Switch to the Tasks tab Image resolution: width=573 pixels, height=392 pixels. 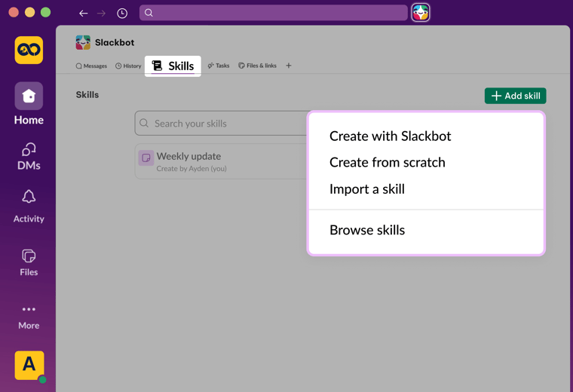[219, 66]
